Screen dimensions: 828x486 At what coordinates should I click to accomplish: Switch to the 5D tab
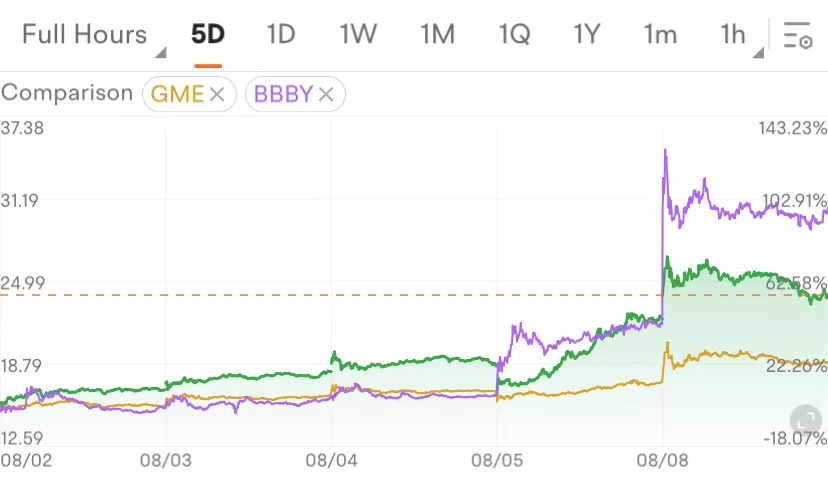[208, 35]
